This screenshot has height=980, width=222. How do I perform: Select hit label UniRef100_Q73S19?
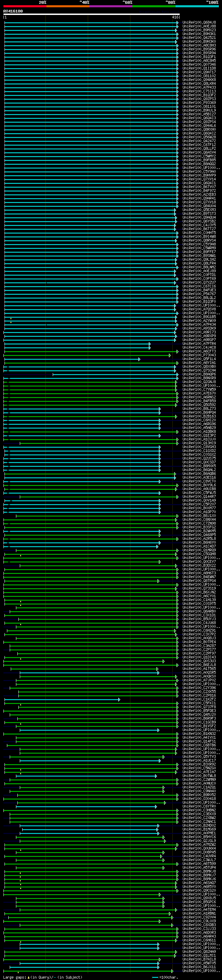click(x=199, y=589)
